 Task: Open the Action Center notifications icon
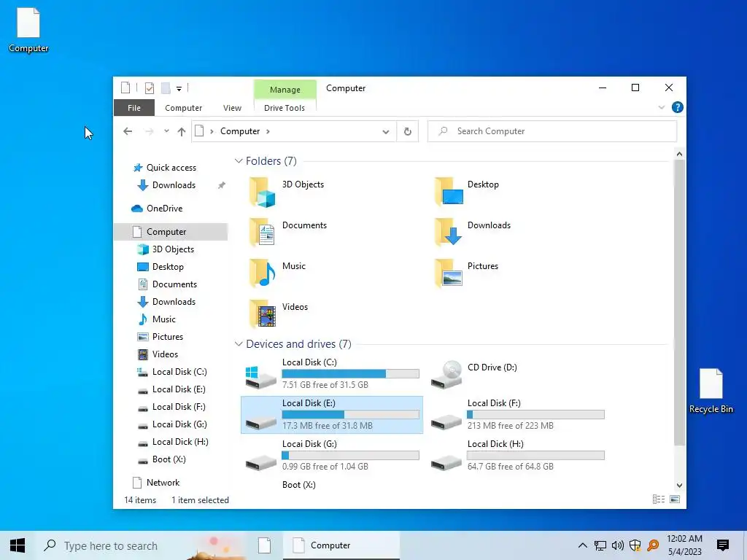[x=723, y=545]
